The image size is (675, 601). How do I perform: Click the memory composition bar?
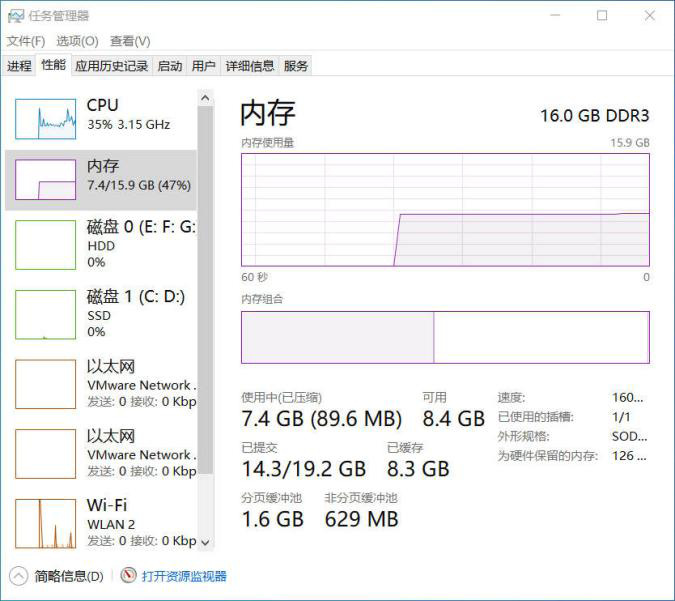point(445,336)
